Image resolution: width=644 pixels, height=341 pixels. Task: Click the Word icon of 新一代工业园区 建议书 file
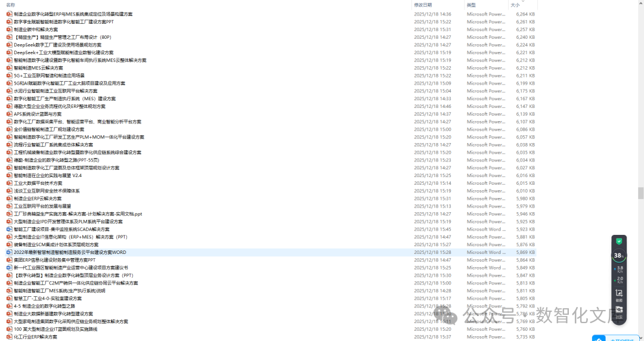click(10, 268)
